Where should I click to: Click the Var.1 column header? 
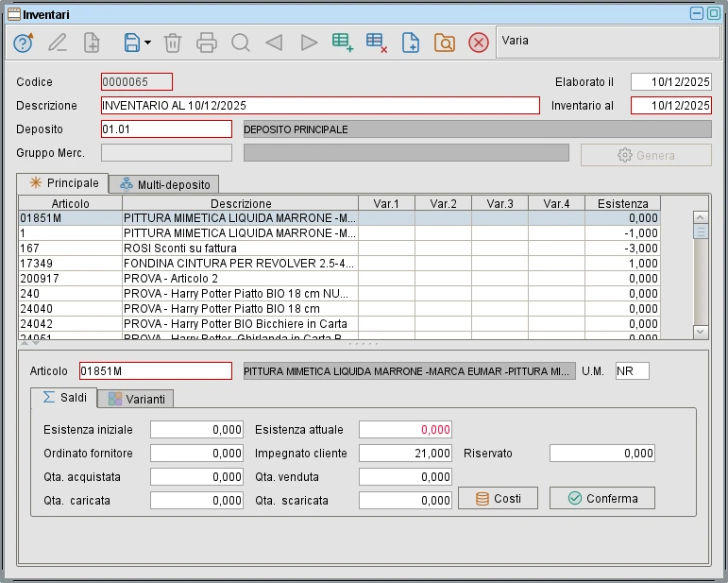click(386, 203)
